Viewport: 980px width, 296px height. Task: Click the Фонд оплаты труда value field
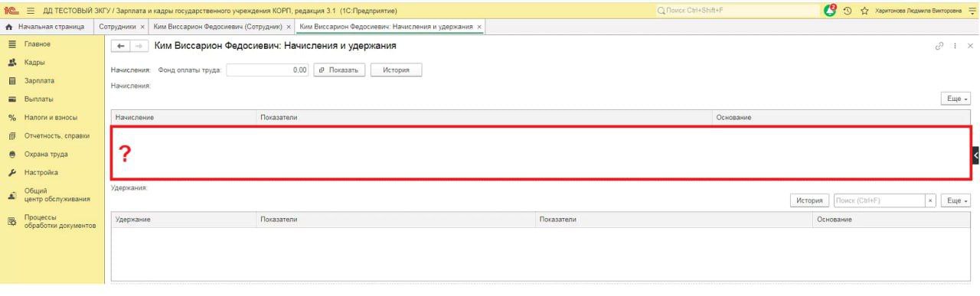(268, 70)
